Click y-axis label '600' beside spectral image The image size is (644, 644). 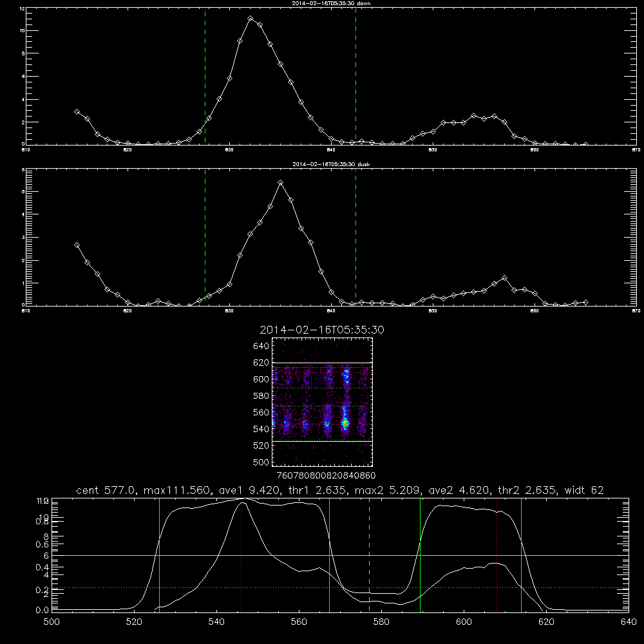point(261,379)
